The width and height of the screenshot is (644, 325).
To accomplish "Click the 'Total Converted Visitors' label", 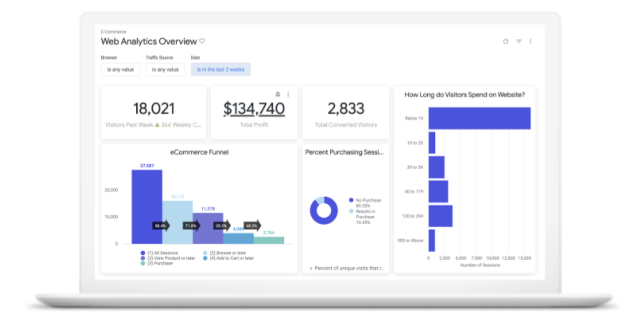I will (x=346, y=125).
